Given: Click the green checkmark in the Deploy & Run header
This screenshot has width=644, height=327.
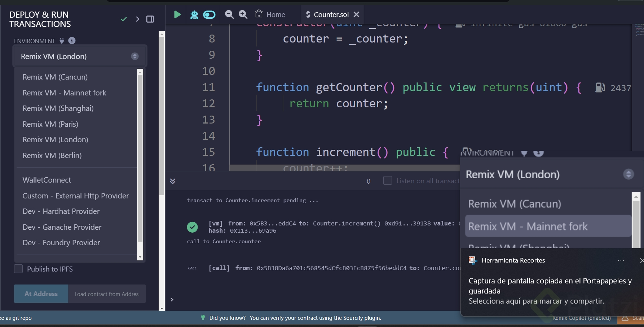Looking at the screenshot, I should (x=124, y=19).
